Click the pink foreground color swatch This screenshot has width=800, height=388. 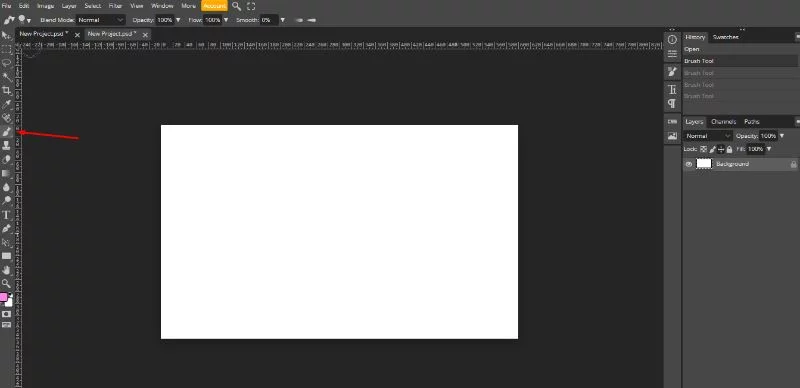point(4,297)
